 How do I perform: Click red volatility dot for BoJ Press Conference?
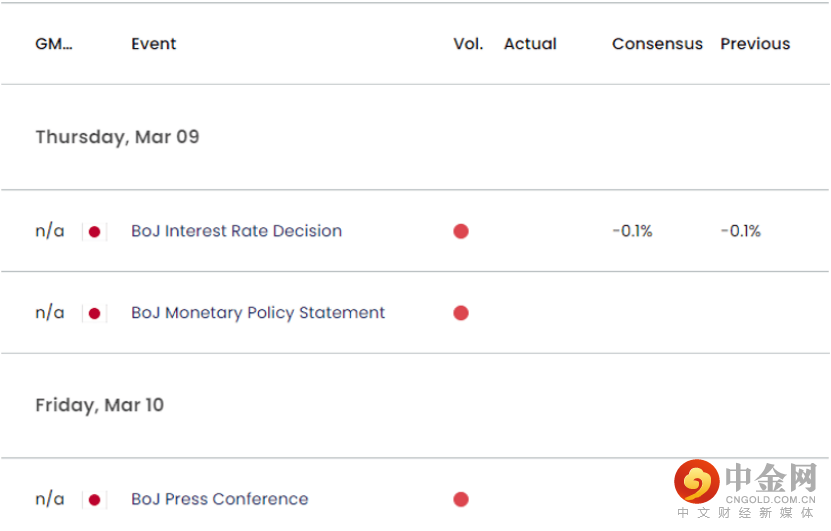pos(461,499)
